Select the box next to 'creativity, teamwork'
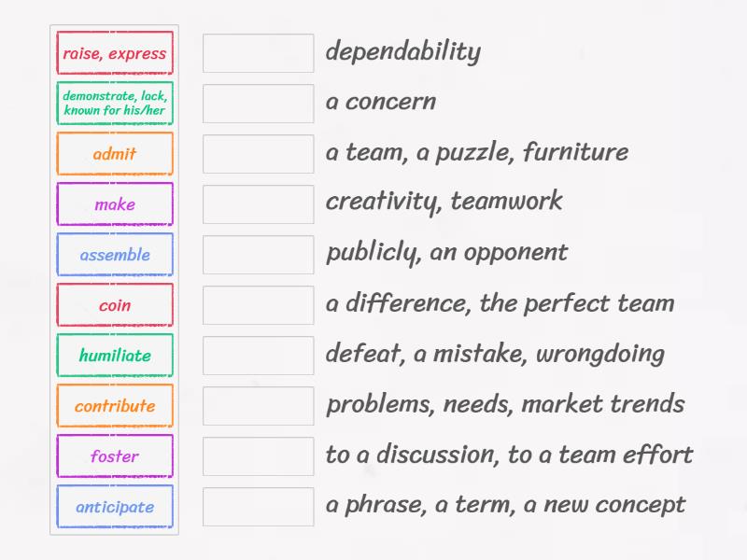 pyautogui.click(x=258, y=203)
